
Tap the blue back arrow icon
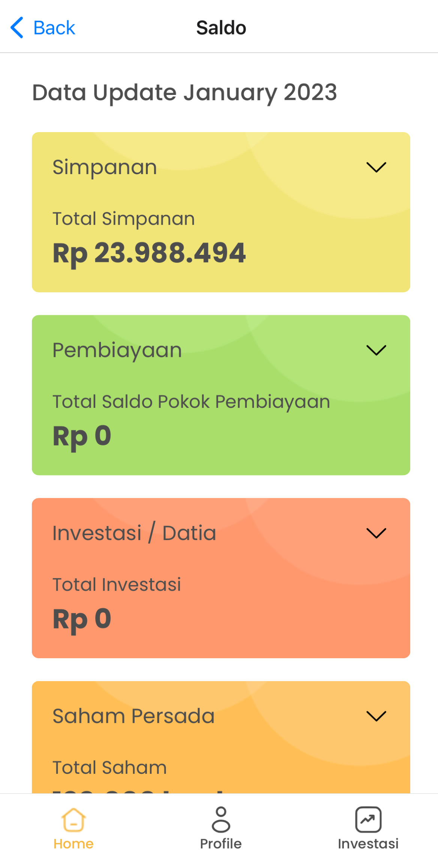(x=17, y=27)
